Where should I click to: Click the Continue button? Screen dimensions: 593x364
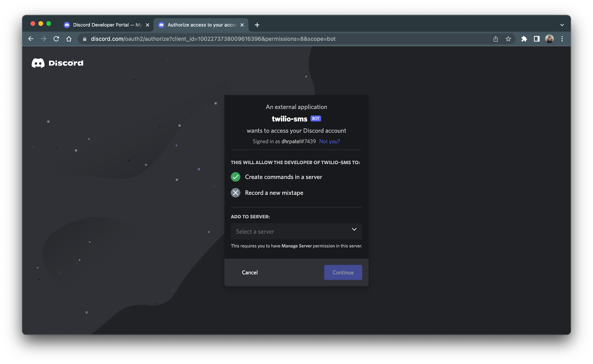pyautogui.click(x=343, y=272)
